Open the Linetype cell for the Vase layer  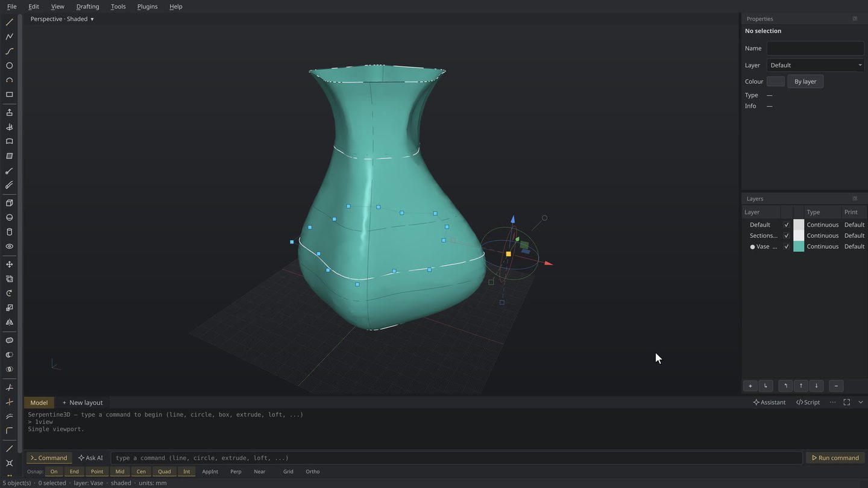(823, 246)
